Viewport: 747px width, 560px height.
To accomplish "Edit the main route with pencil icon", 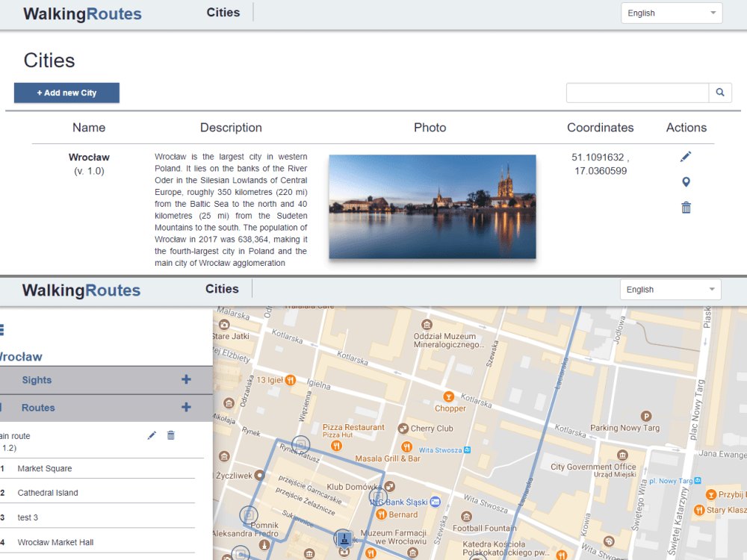I will [x=152, y=435].
